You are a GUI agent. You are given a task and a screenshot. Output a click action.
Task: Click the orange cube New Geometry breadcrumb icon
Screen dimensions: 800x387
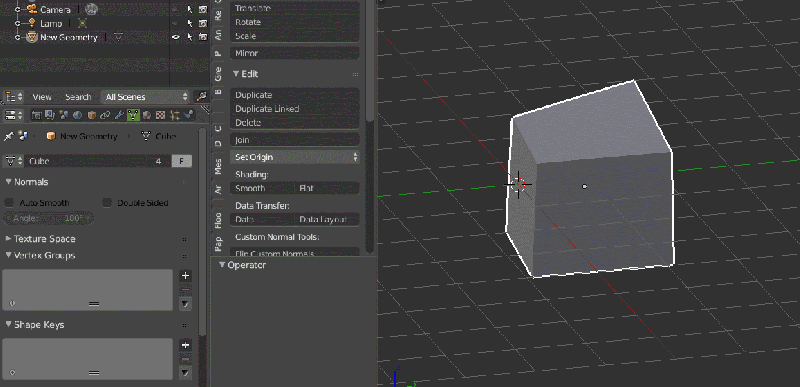tap(51, 136)
